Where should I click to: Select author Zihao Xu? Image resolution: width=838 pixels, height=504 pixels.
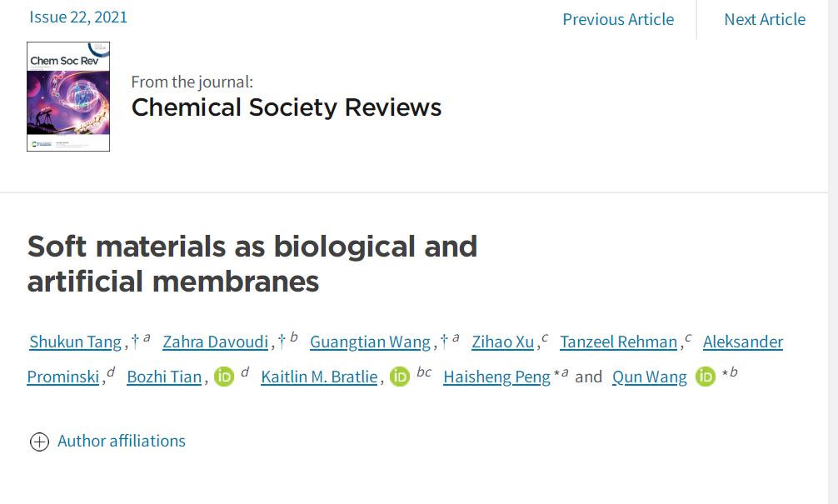pos(502,342)
